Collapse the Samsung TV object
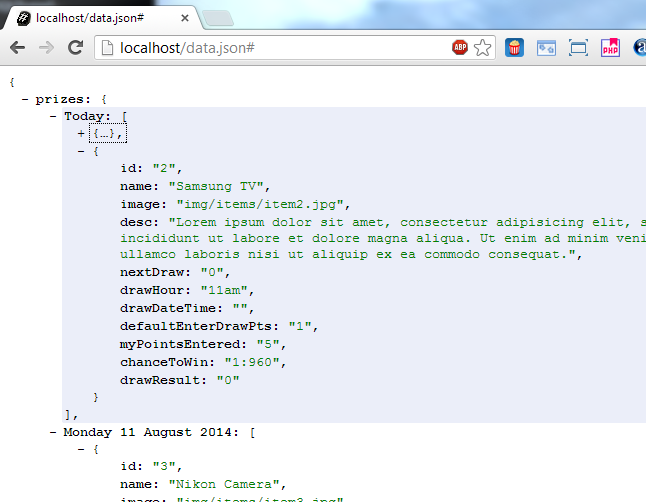 tap(81, 151)
